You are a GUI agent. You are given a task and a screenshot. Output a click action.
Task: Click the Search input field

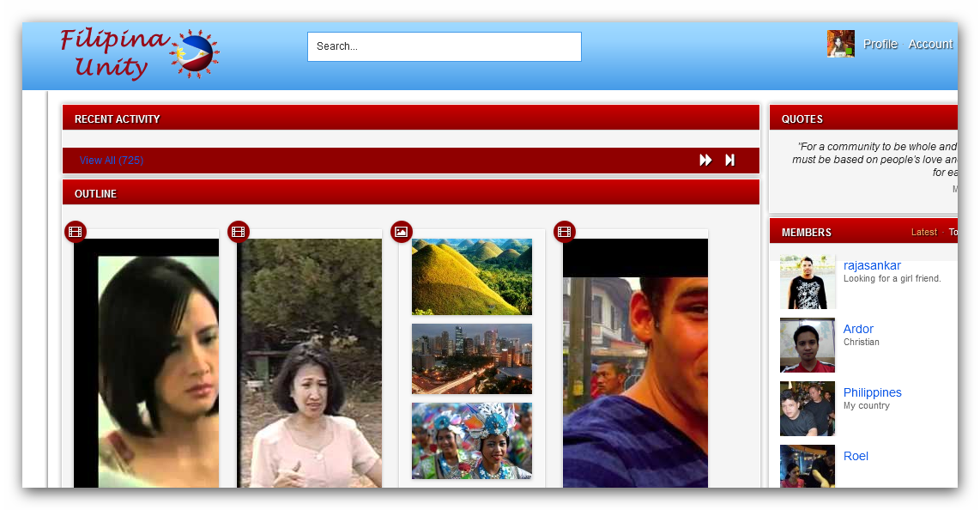(x=444, y=46)
